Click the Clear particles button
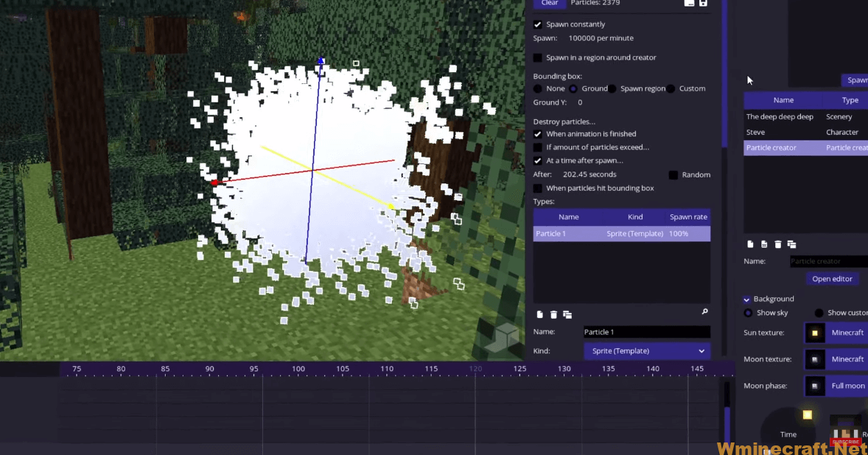This screenshot has height=455, width=868. [x=549, y=4]
